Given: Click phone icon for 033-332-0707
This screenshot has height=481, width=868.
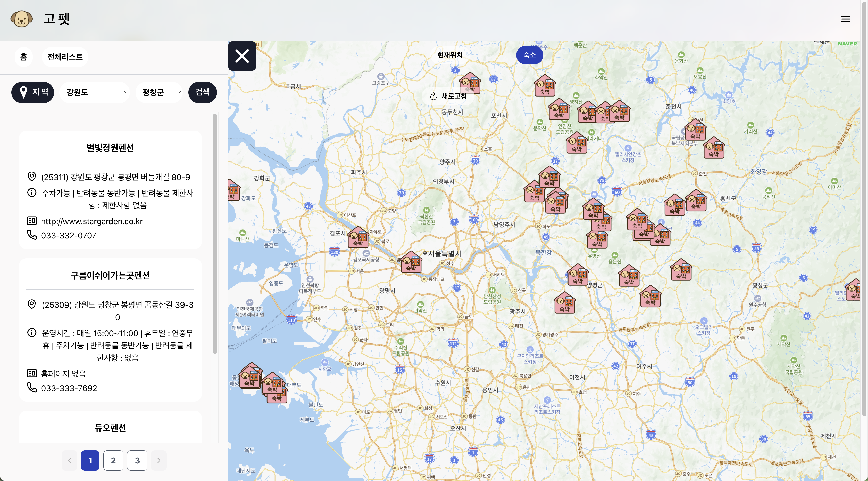Looking at the screenshot, I should (x=32, y=235).
